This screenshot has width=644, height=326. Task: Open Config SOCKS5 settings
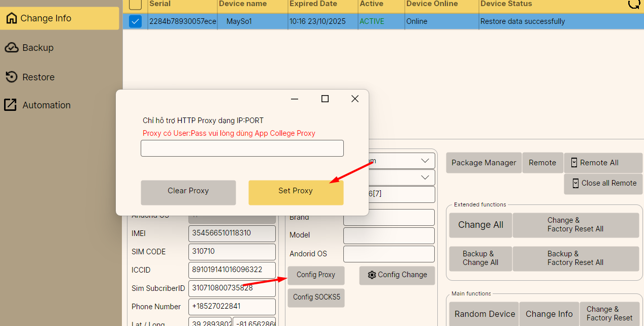316,298
